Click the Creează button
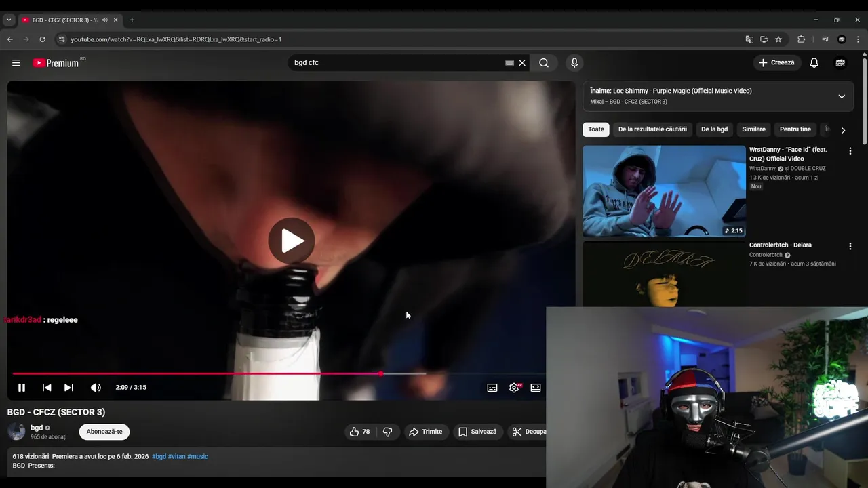This screenshot has width=868, height=488. point(776,62)
